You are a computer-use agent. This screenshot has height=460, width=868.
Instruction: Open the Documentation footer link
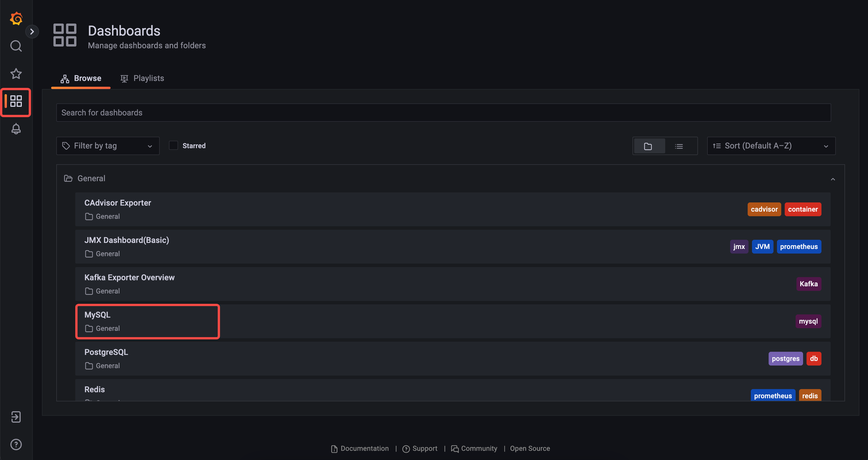[x=360, y=449]
